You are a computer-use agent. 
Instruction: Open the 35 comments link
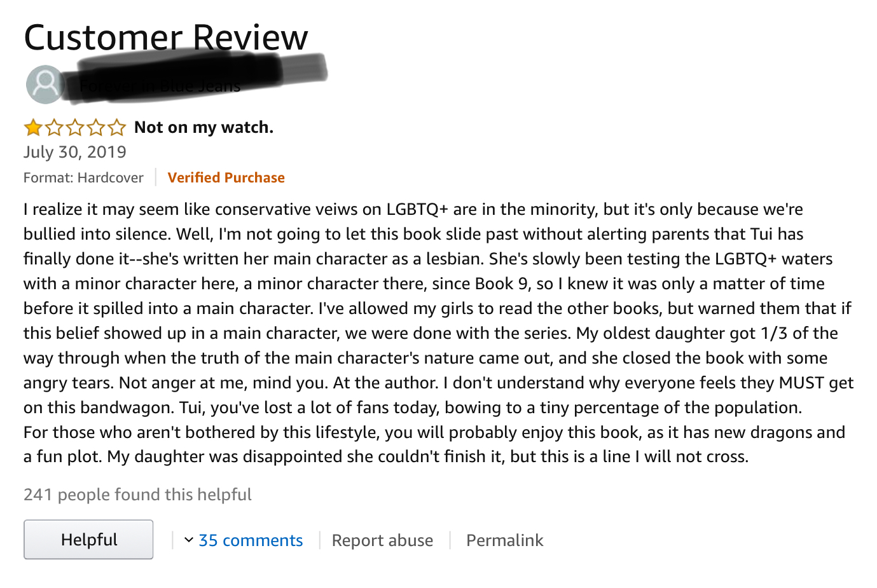(251, 540)
